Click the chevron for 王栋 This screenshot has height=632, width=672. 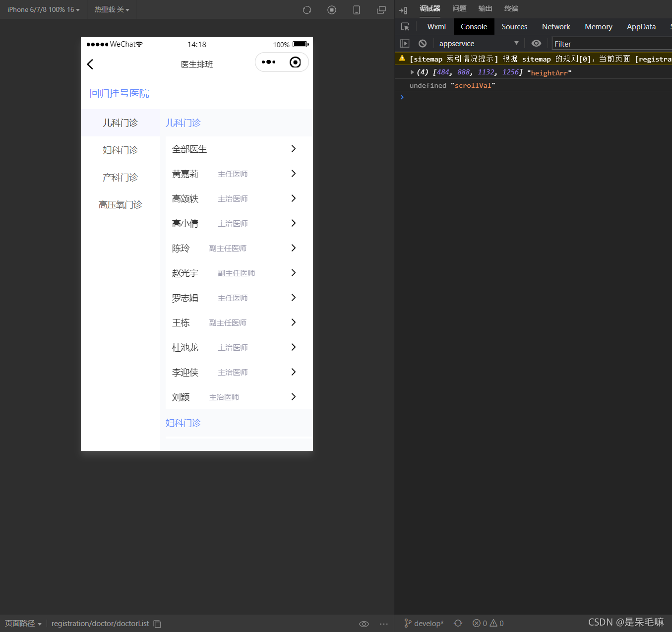tap(294, 322)
